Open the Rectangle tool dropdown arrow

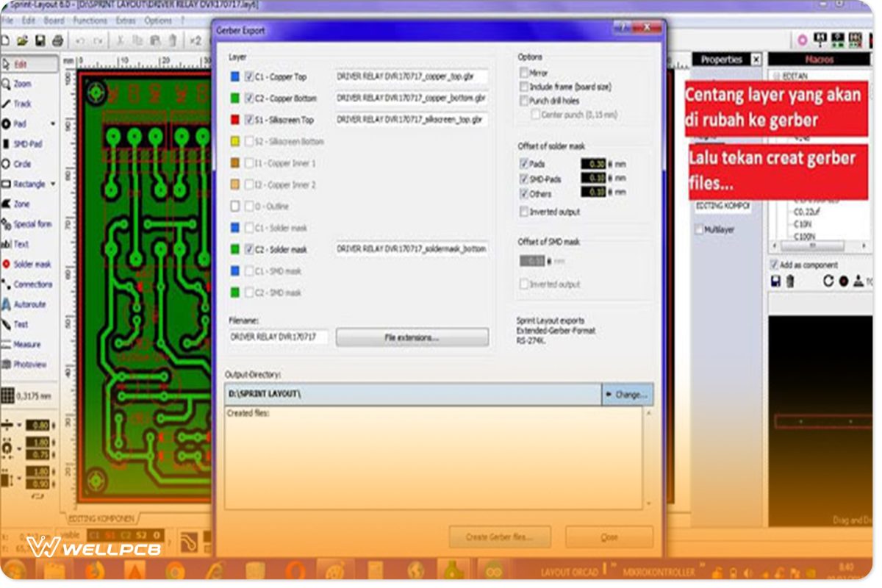coord(54,184)
